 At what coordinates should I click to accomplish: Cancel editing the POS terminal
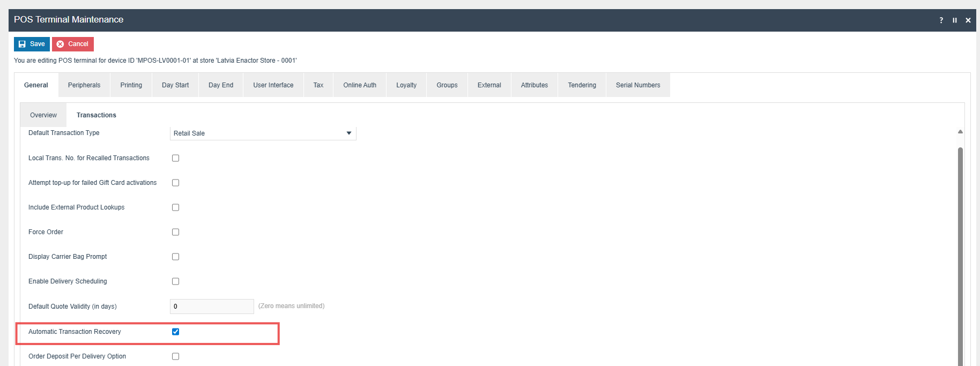point(73,44)
